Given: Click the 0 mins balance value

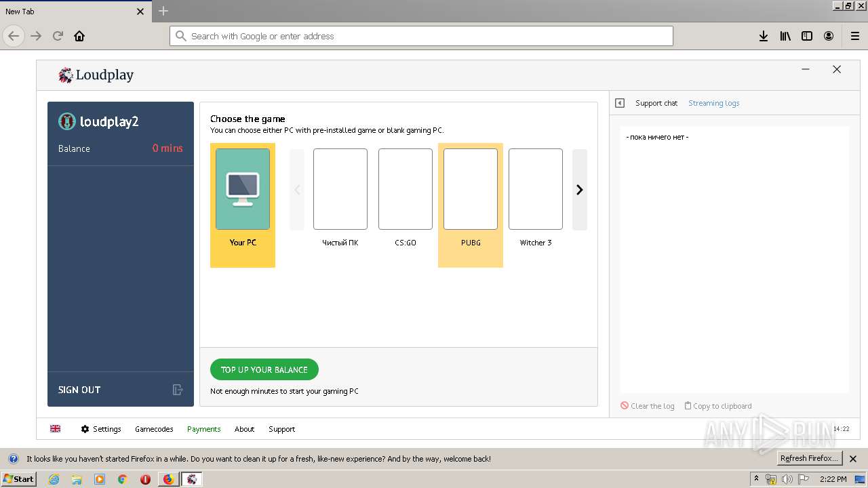Looking at the screenshot, I should 167,148.
